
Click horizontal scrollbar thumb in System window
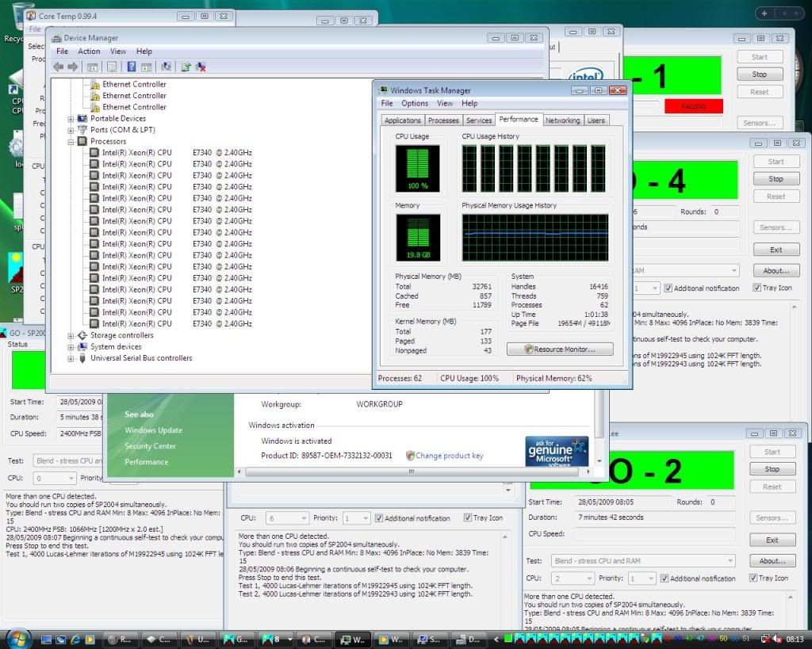tap(412, 471)
